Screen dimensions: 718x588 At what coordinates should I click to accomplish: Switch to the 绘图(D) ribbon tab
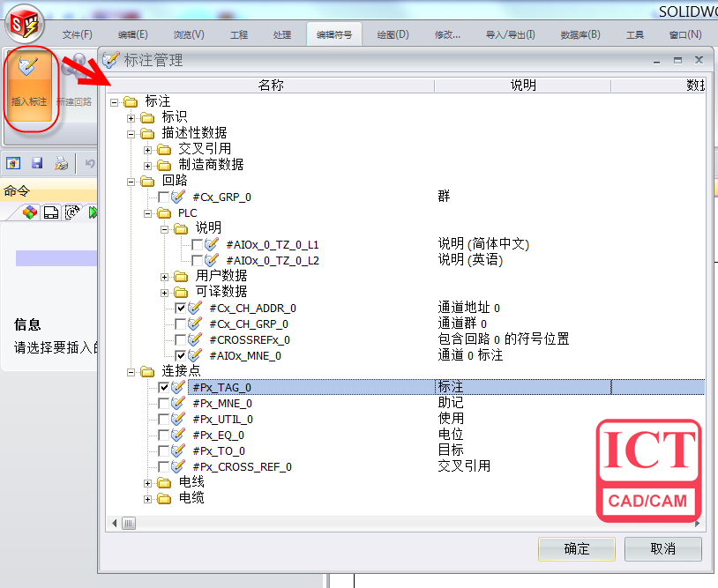(393, 35)
